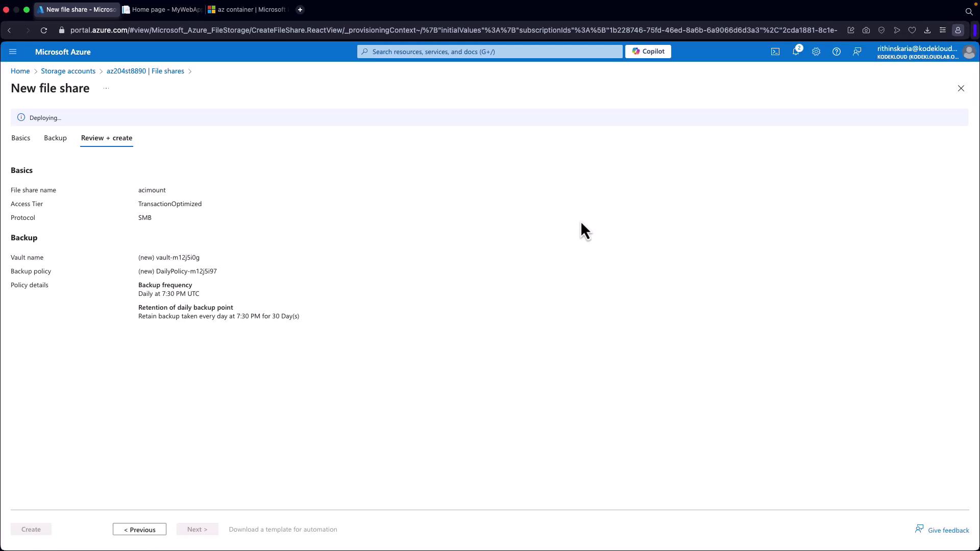Open the help question mark menu
Image resolution: width=980 pixels, height=551 pixels.
pos(836,52)
